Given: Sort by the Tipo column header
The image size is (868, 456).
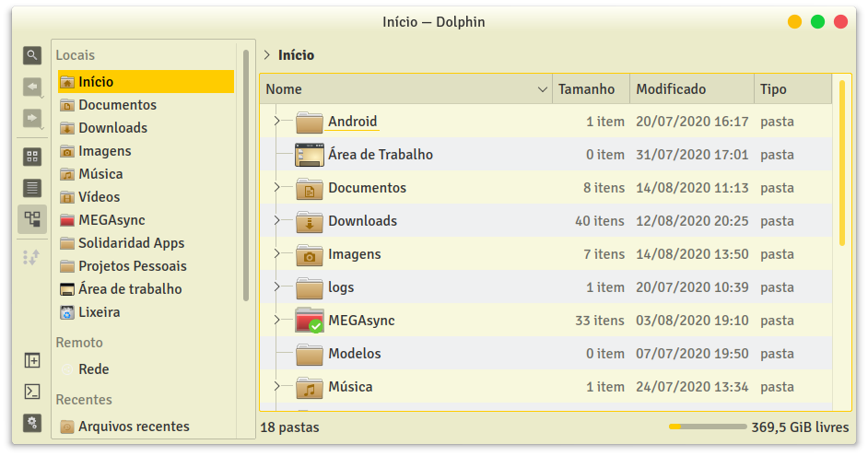Looking at the screenshot, I should [x=792, y=89].
